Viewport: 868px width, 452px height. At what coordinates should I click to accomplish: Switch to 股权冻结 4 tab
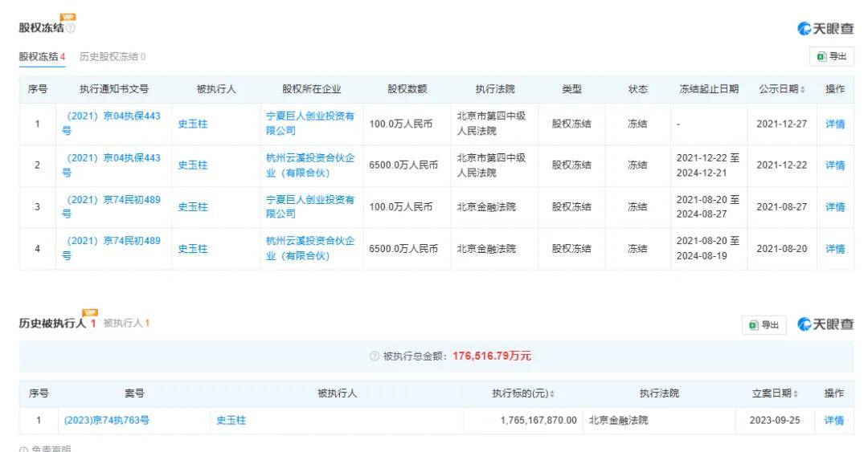coord(42,56)
